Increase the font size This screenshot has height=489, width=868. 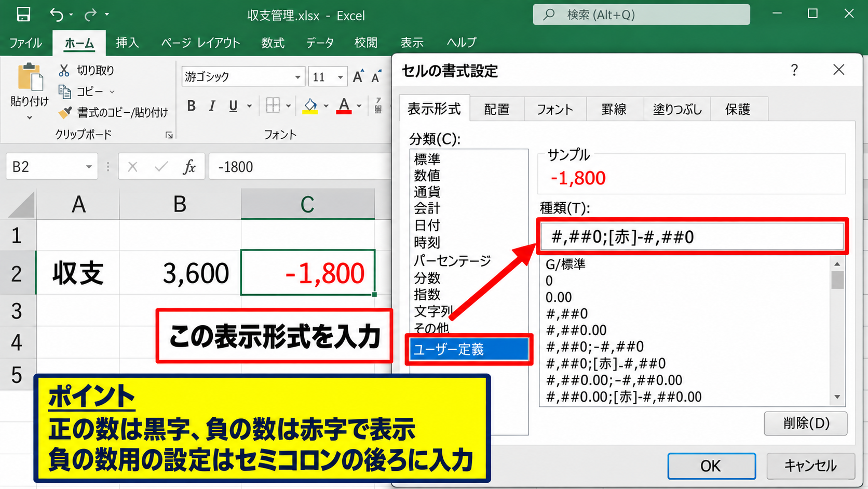pos(358,77)
